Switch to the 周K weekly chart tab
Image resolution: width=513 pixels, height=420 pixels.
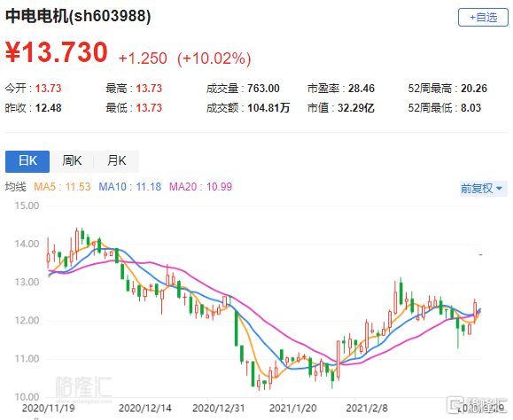click(72, 161)
